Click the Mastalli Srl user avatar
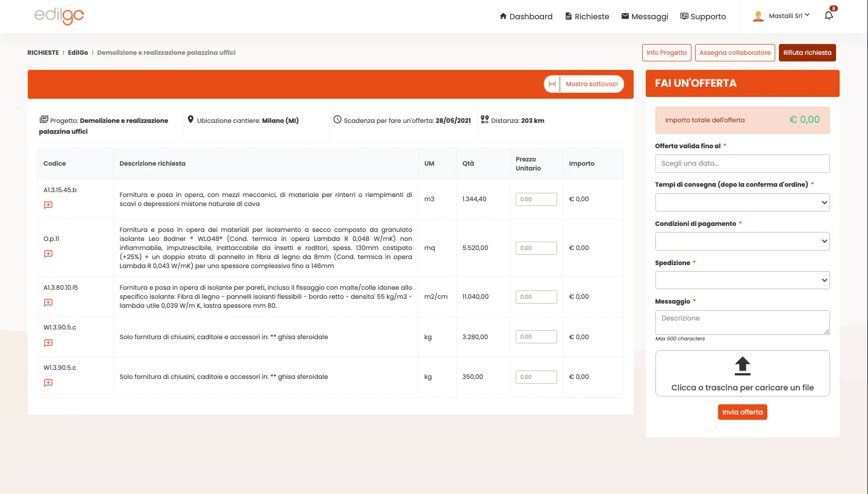The height and width of the screenshot is (494, 868). (758, 16)
